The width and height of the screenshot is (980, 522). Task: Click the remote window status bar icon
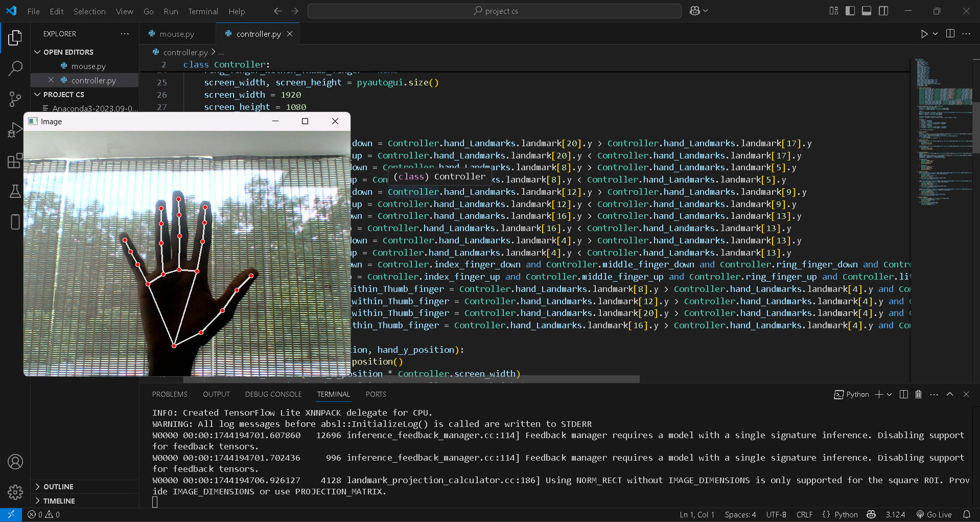coord(11,515)
